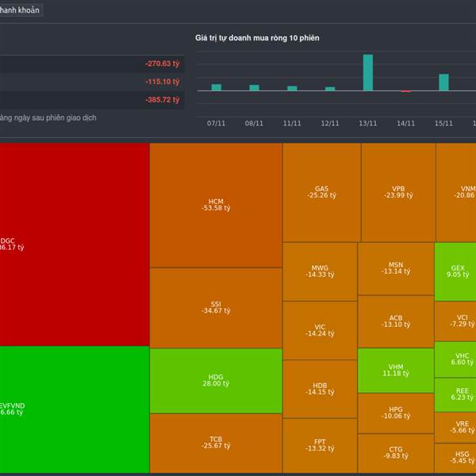
Task: Select the VNM tile
Action: pos(456,193)
